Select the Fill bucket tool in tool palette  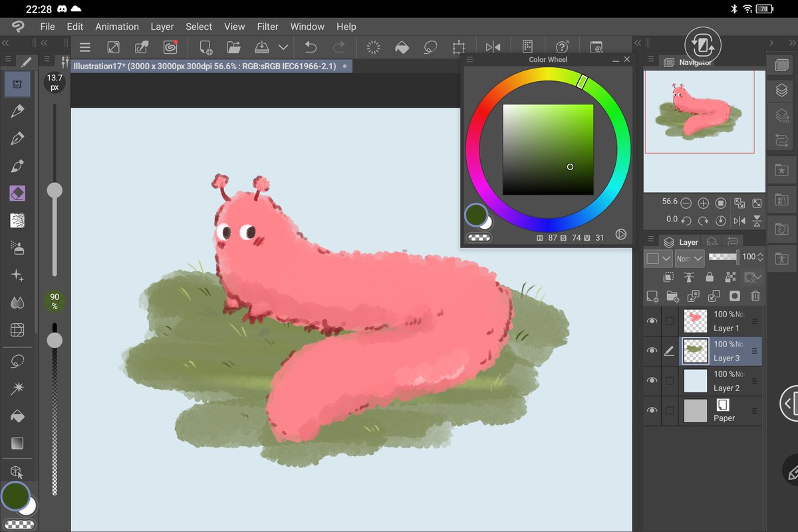[18, 416]
